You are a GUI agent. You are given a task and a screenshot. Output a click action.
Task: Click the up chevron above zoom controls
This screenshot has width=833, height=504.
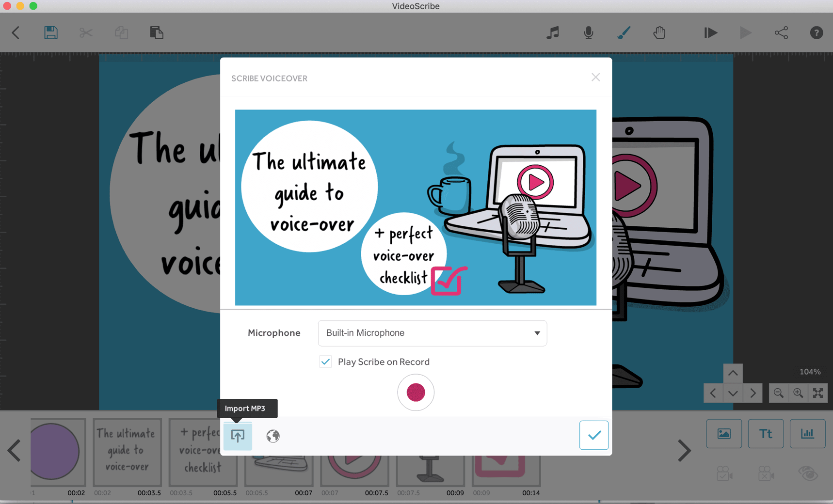(x=733, y=373)
